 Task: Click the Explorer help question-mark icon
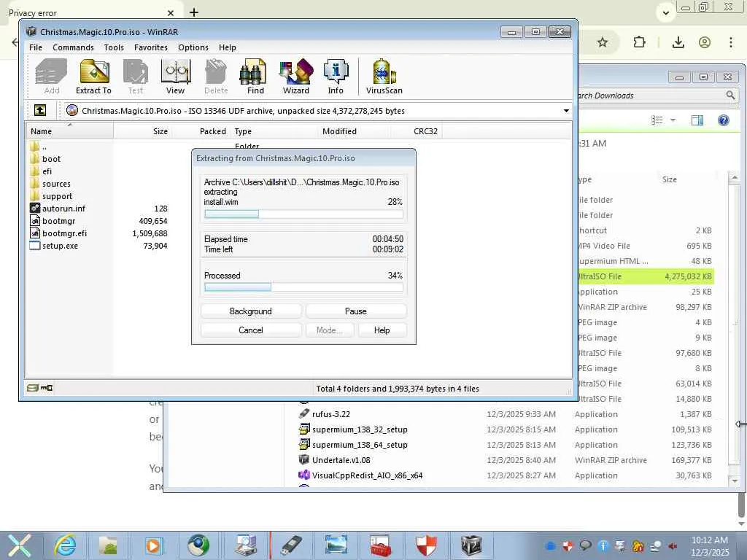(723, 120)
